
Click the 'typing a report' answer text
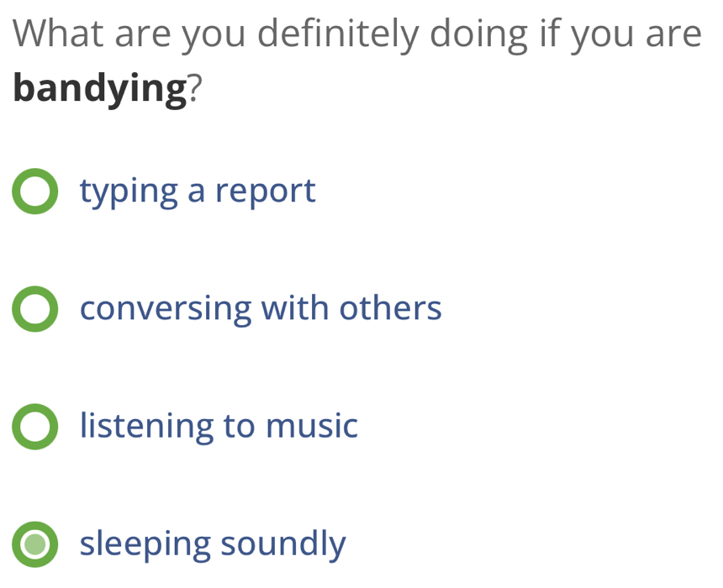point(197,192)
